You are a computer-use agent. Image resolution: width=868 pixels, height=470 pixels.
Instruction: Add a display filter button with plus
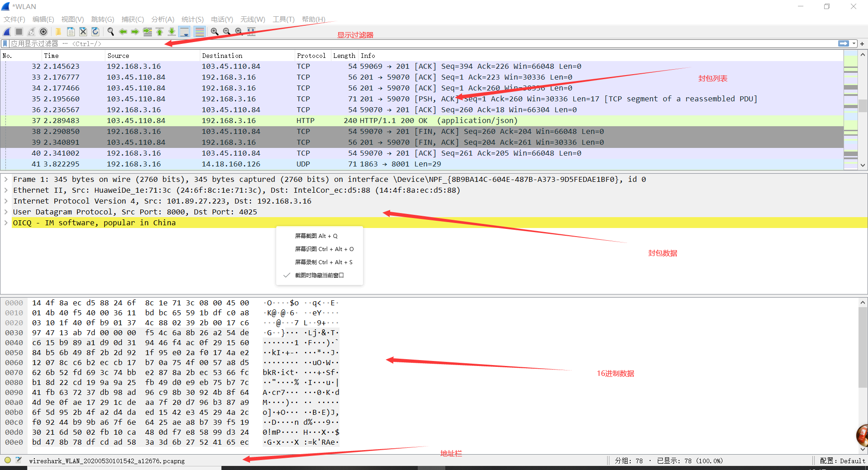(x=862, y=44)
